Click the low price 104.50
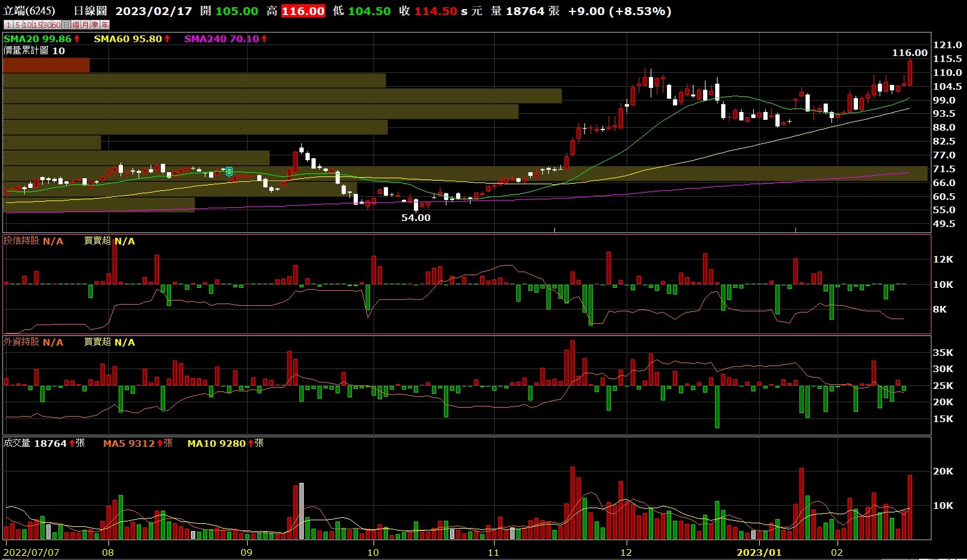The image size is (967, 560). (x=369, y=11)
